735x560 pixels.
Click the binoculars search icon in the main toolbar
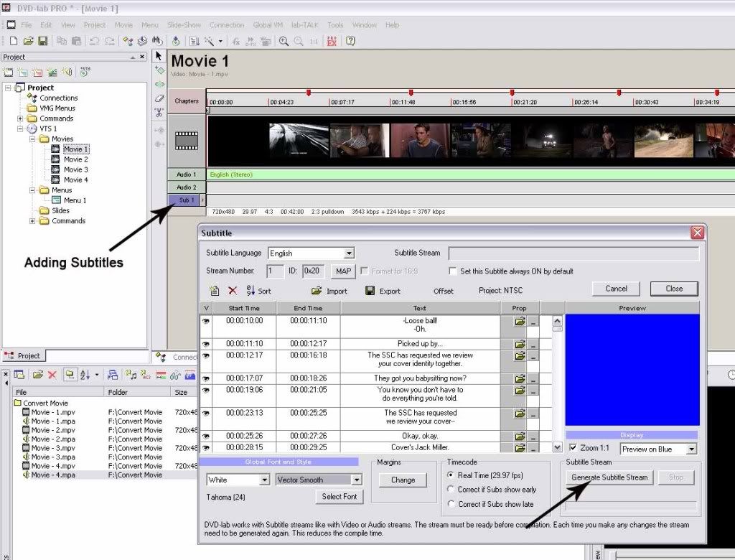157,41
